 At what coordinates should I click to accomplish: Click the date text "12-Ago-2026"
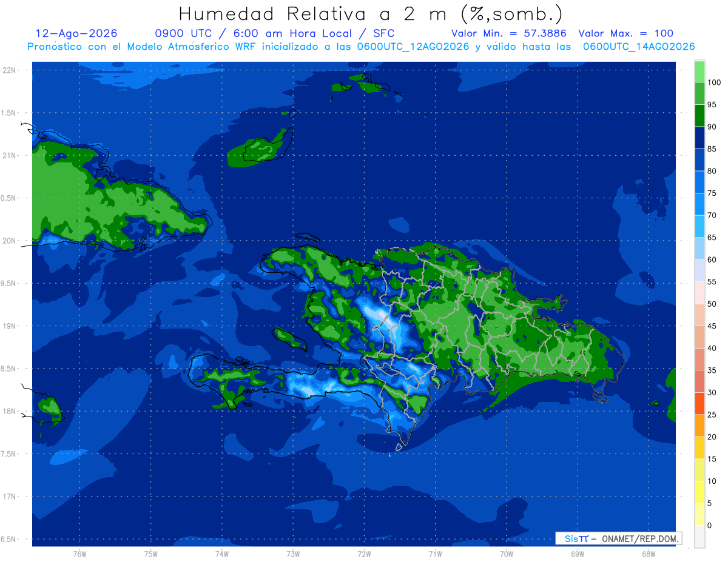76,33
